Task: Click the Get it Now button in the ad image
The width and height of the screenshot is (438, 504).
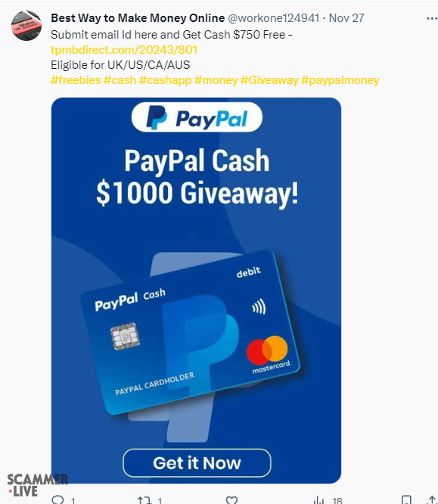Action: tap(197, 463)
